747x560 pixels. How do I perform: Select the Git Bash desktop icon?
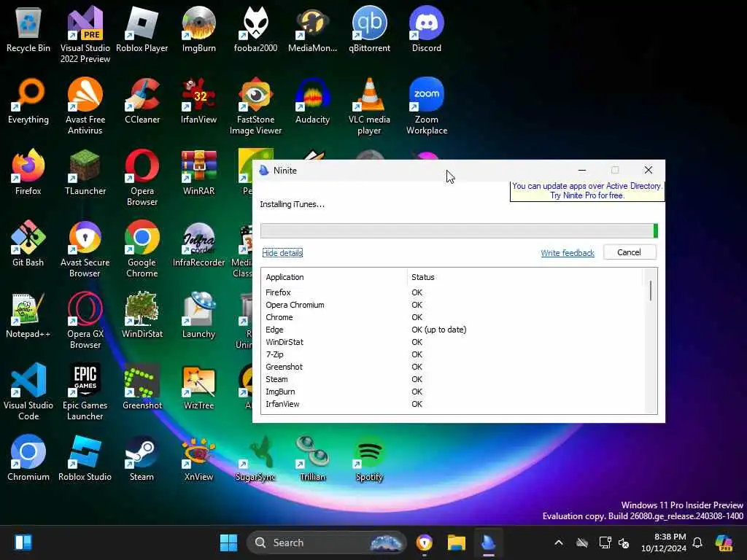28,244
